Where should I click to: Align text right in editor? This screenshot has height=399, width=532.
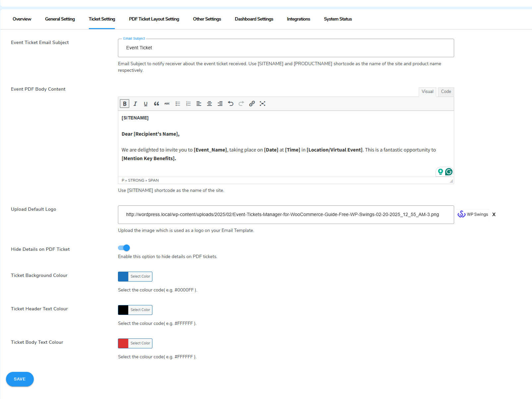pos(220,104)
